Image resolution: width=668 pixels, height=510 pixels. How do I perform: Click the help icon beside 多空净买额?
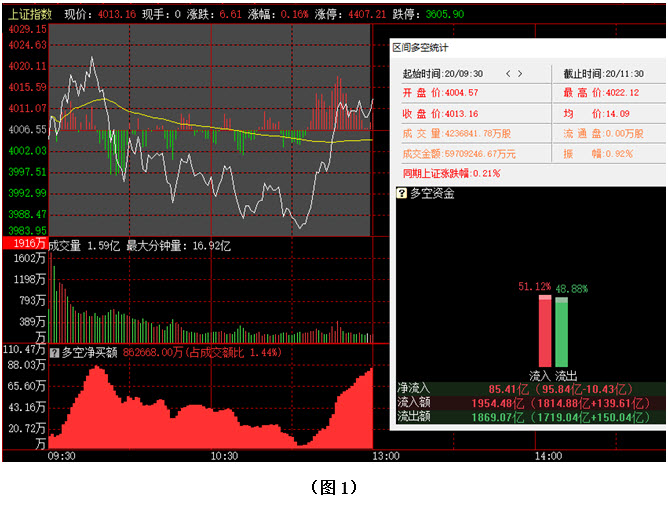click(x=55, y=352)
